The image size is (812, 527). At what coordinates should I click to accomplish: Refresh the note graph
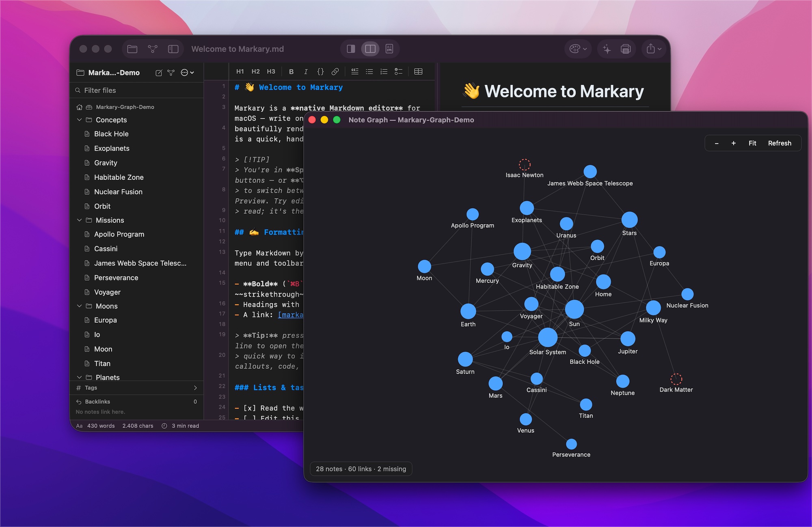(x=780, y=143)
